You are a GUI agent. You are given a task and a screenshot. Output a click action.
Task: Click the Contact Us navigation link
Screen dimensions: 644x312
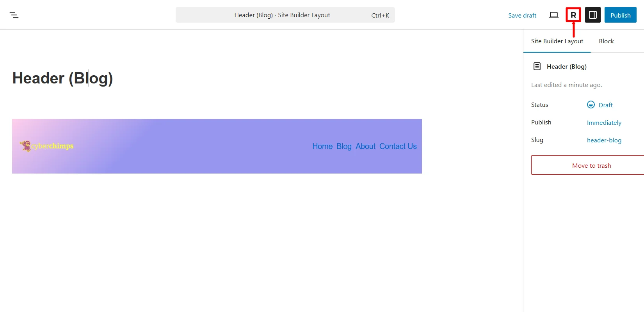[398, 146]
